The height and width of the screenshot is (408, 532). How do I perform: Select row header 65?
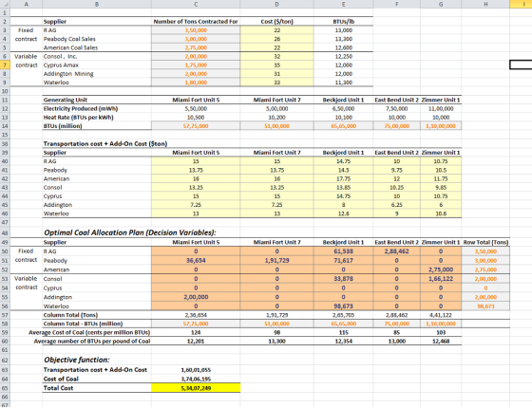coord(5,388)
